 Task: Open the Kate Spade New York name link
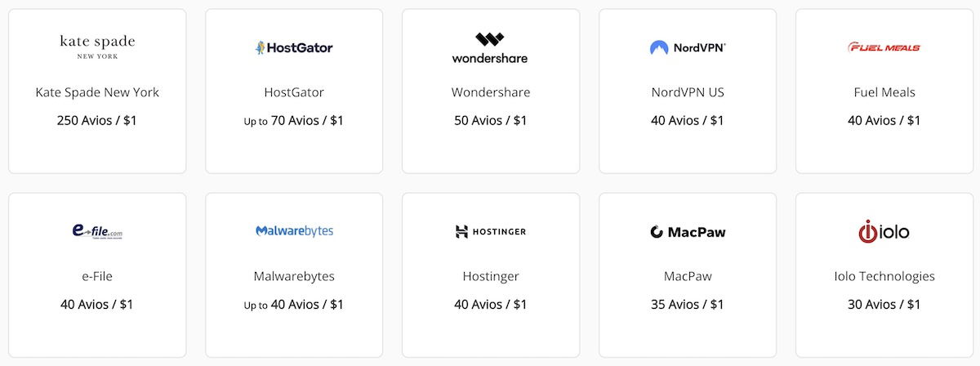(97, 92)
